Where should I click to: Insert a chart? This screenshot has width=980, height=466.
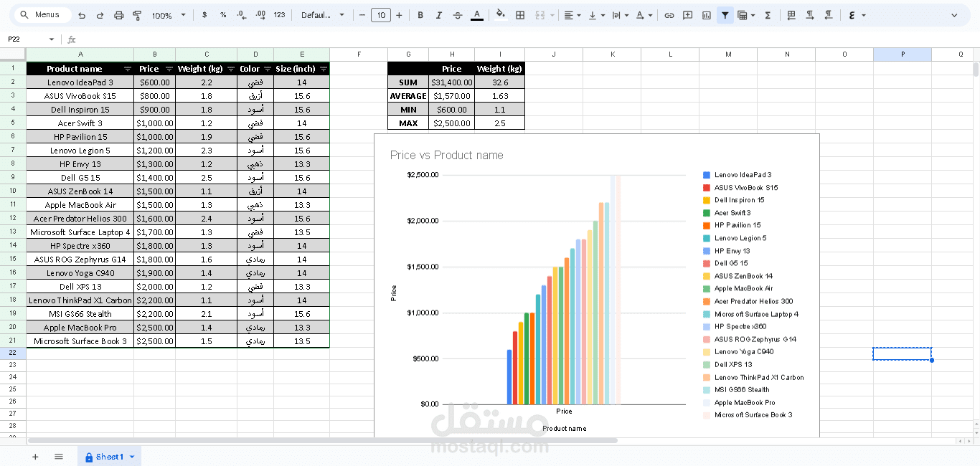[x=707, y=15]
